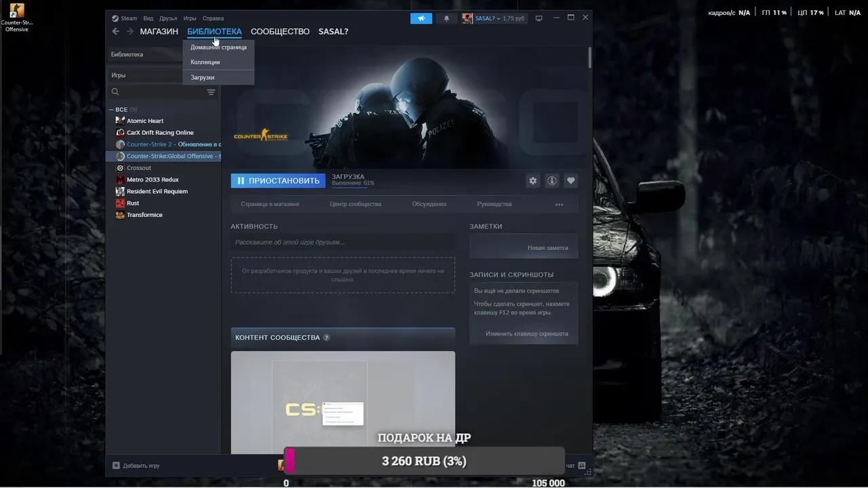
Task: Select Counter-Strike 2 in game list
Action: (x=163, y=144)
